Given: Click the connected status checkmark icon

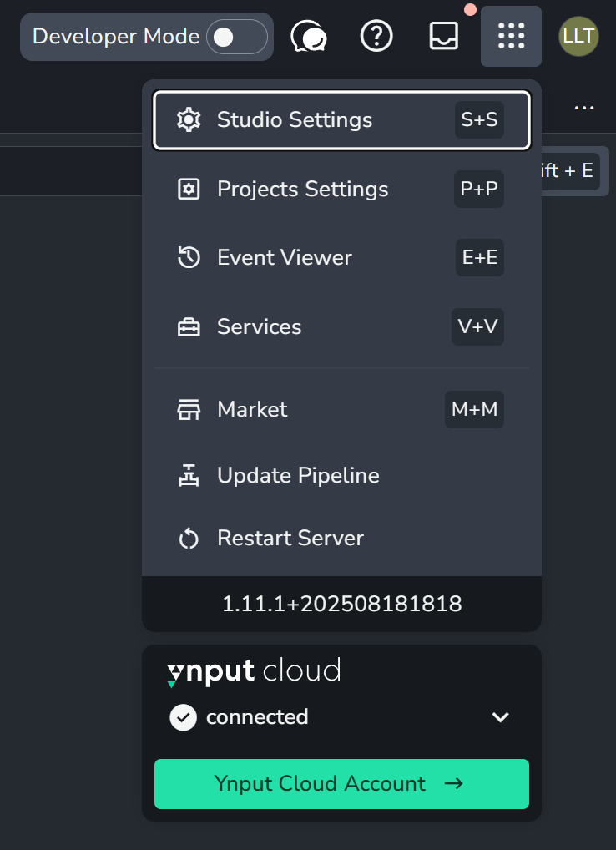Looking at the screenshot, I should point(183,717).
